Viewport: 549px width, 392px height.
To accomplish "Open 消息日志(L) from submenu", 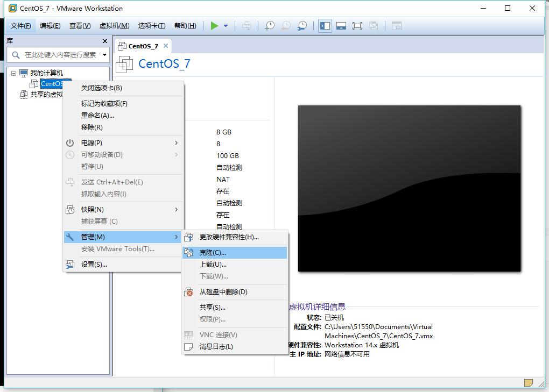I will pyautogui.click(x=235, y=346).
